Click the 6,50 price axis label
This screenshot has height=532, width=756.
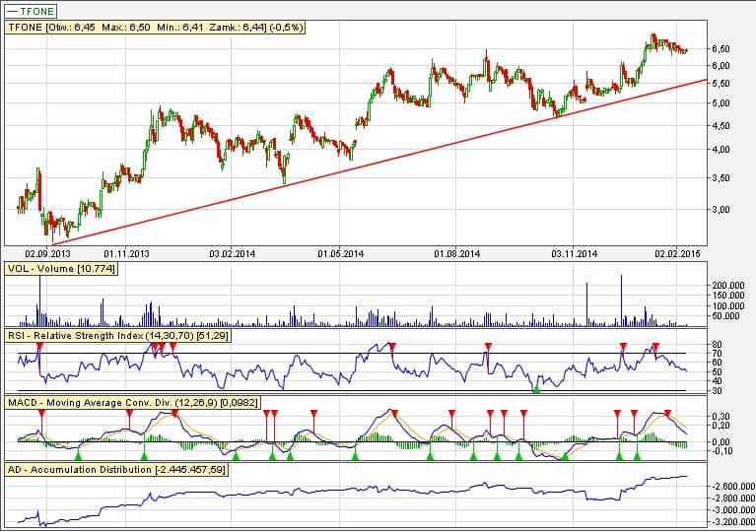722,48
